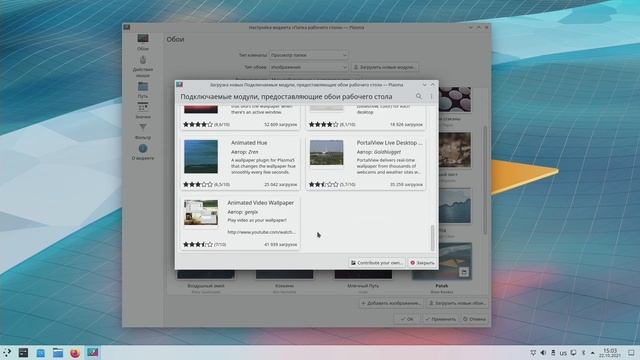Click the Отмена button

coord(474,319)
